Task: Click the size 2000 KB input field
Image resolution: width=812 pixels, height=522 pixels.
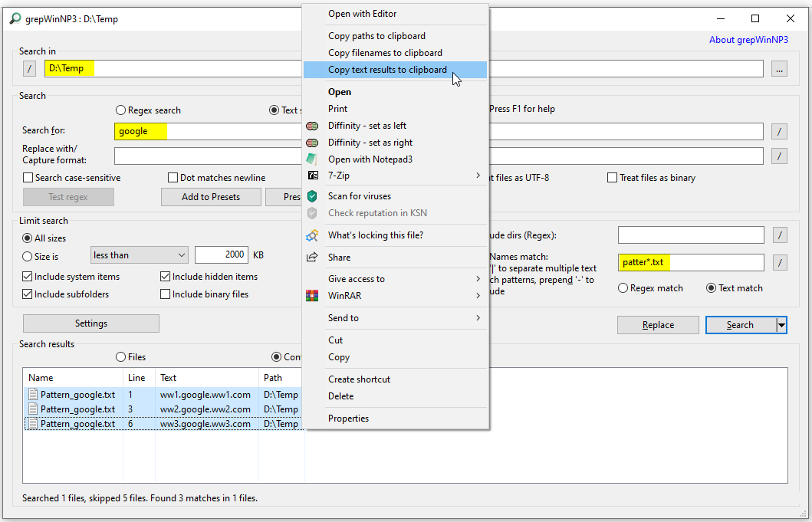Action: [222, 254]
